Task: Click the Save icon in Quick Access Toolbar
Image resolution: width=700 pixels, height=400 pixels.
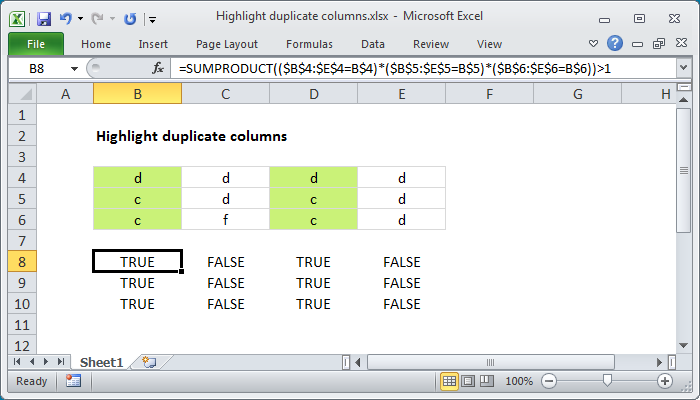Action: 43,18
